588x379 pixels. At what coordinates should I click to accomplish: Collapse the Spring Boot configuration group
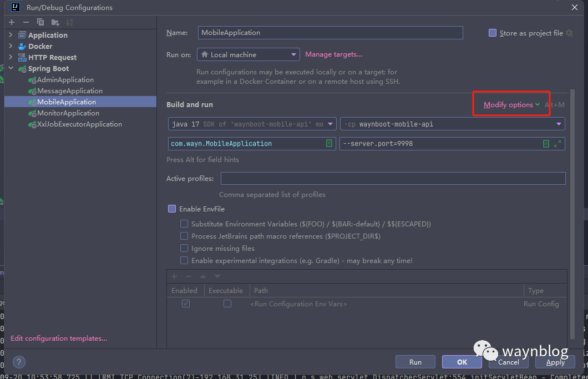click(11, 68)
